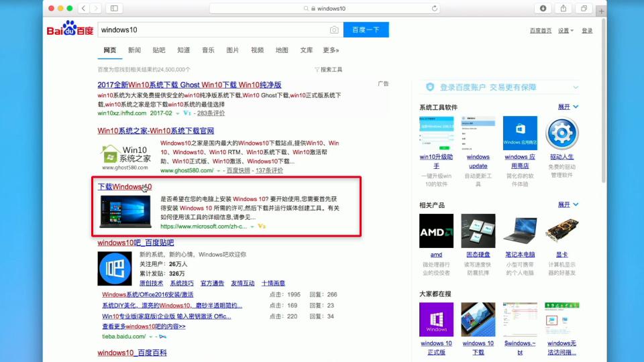Open dropdown arrow next to microsoft.com URL
This screenshot has height=362, width=644.
[252, 227]
